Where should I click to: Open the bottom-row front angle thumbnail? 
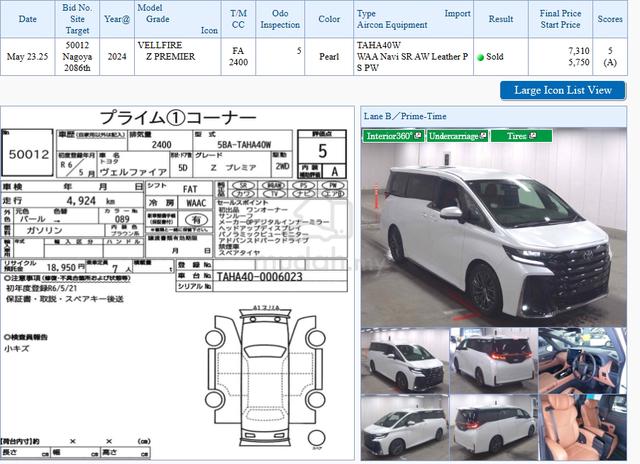(404, 427)
